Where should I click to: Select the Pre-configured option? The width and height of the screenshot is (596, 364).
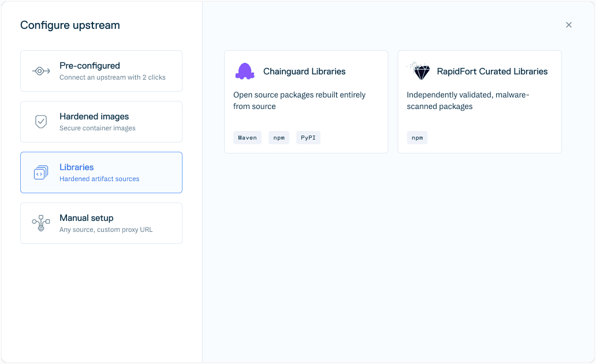[101, 71]
